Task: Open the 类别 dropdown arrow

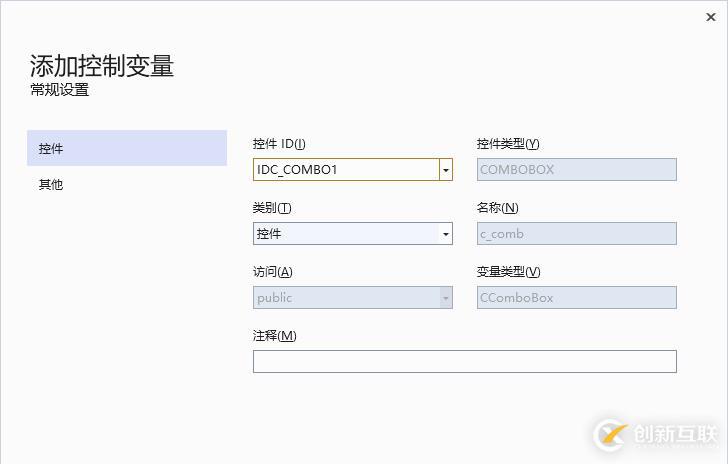Action: point(445,234)
